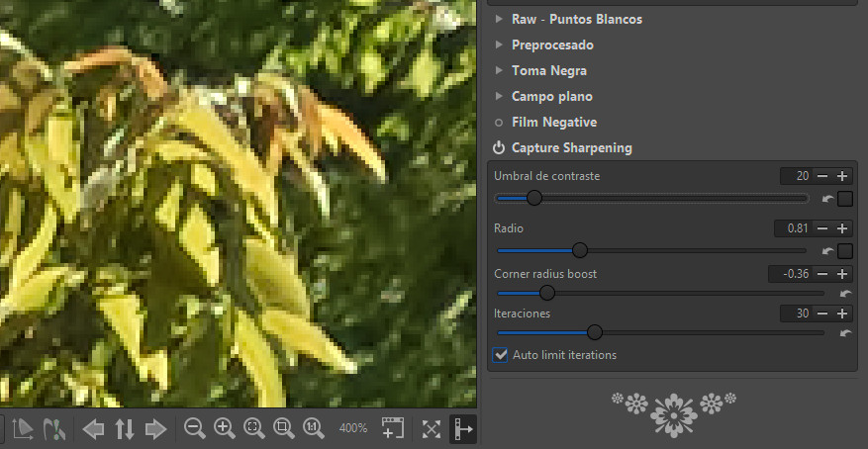The height and width of the screenshot is (449, 868).
Task: Zoom out with the minus magnifier
Action: (194, 428)
